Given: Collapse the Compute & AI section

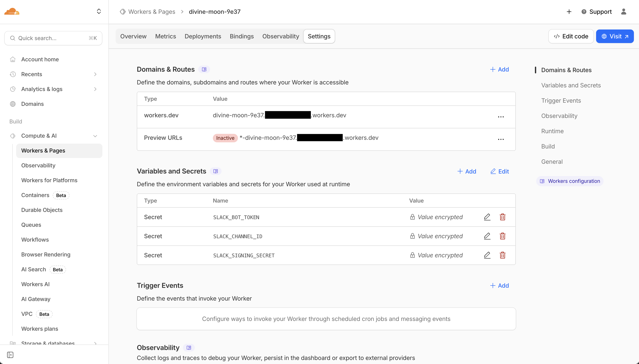Looking at the screenshot, I should 95,136.
